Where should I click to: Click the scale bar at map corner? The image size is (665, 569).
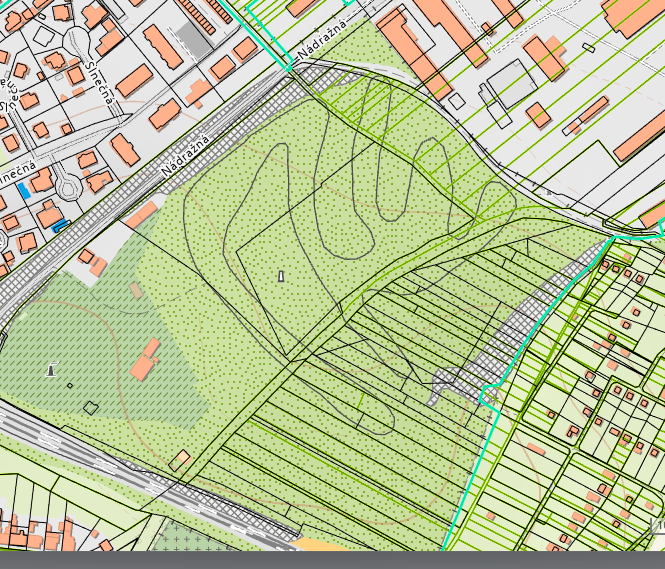(658, 526)
